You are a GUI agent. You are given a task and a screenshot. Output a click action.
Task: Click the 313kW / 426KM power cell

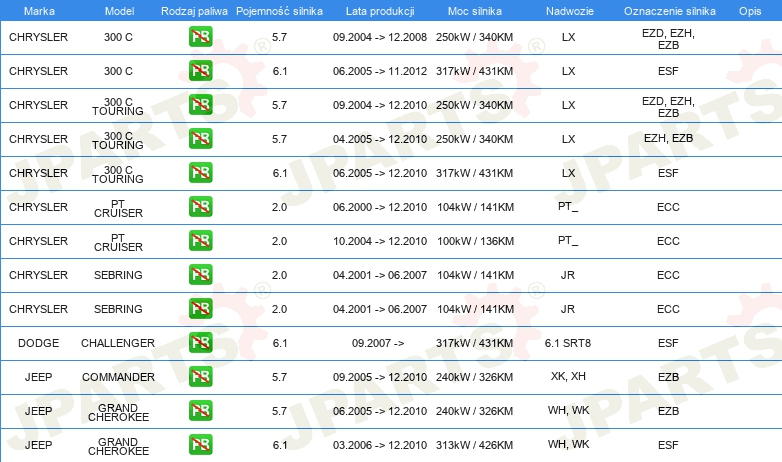(474, 445)
